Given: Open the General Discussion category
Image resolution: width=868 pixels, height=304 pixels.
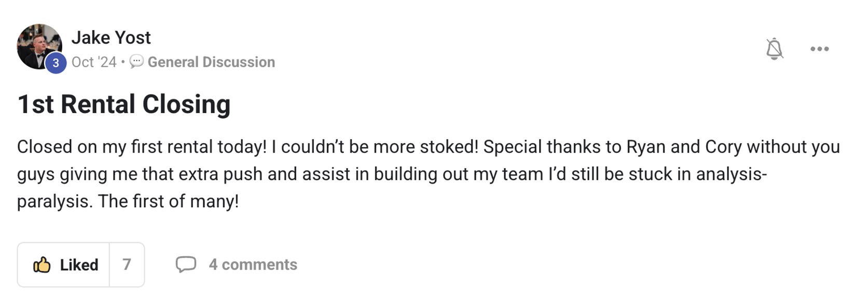Looking at the screenshot, I should pyautogui.click(x=211, y=62).
